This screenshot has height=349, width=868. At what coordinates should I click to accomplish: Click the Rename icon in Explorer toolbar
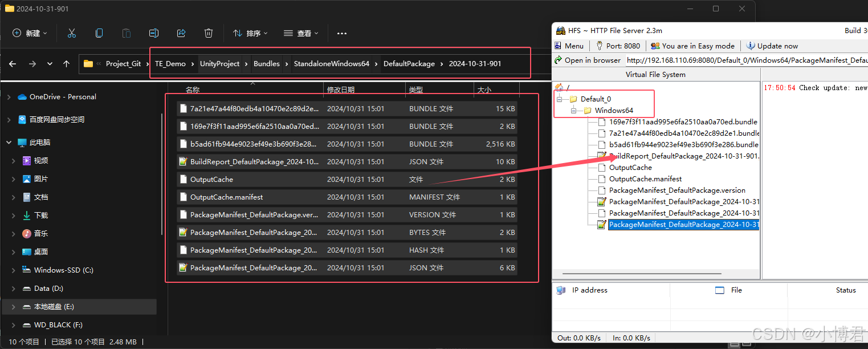154,33
